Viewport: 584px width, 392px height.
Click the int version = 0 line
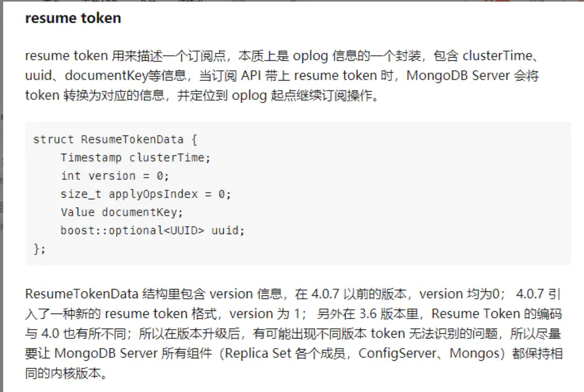tap(115, 176)
